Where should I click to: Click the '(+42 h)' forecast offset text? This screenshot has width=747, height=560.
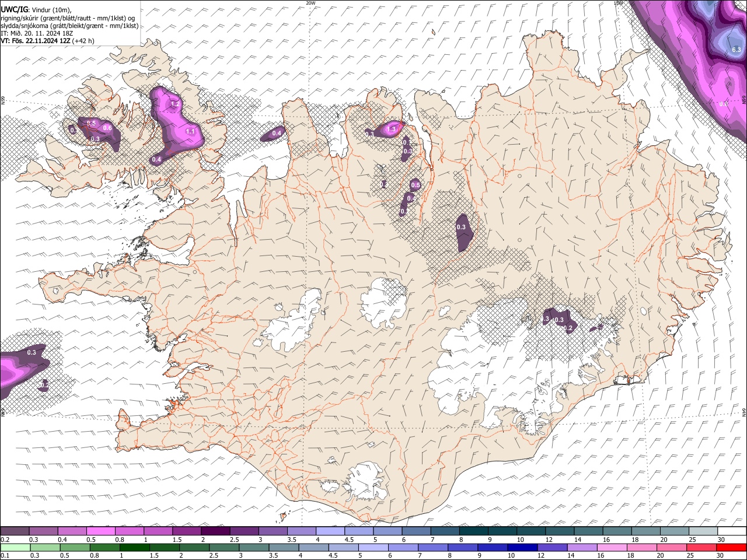pyautogui.click(x=83, y=41)
